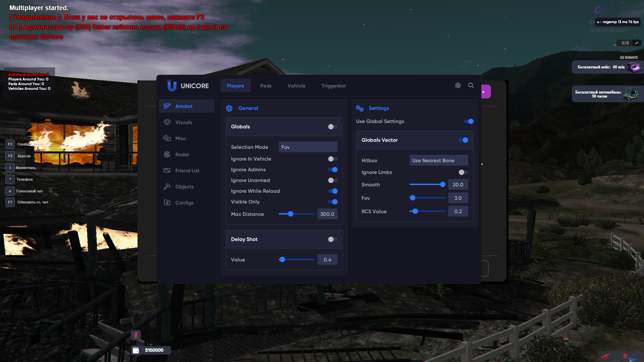Click the free case chest image

(x=634, y=67)
